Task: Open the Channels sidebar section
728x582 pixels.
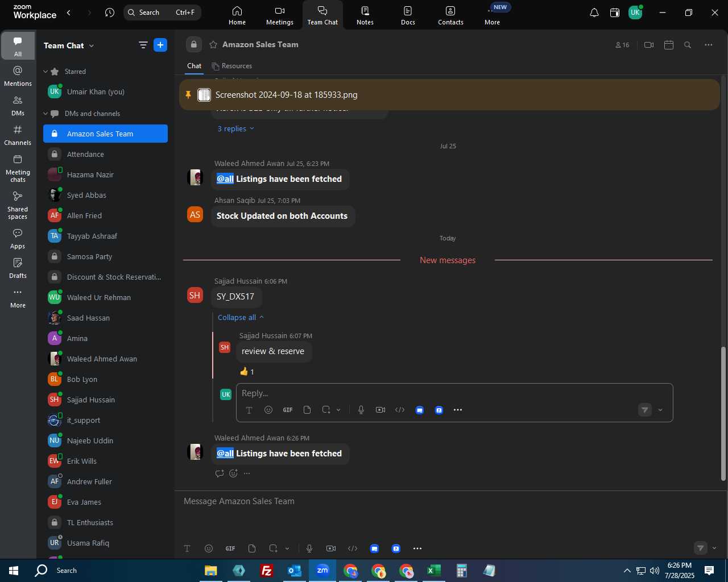Action: pos(18,135)
